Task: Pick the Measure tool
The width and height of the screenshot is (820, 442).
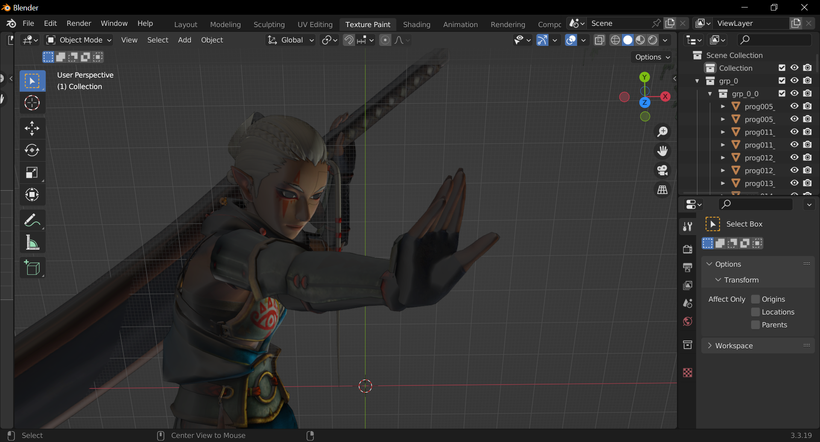Action: coord(32,242)
